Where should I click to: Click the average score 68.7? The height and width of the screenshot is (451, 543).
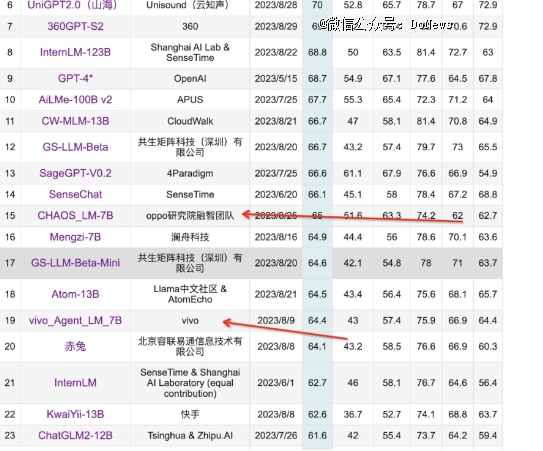(x=317, y=79)
